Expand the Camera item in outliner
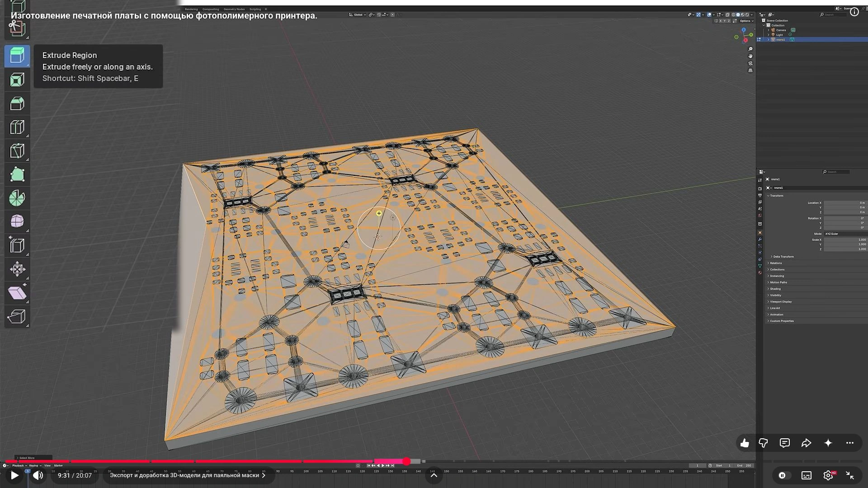The height and width of the screenshot is (488, 868). [x=769, y=30]
